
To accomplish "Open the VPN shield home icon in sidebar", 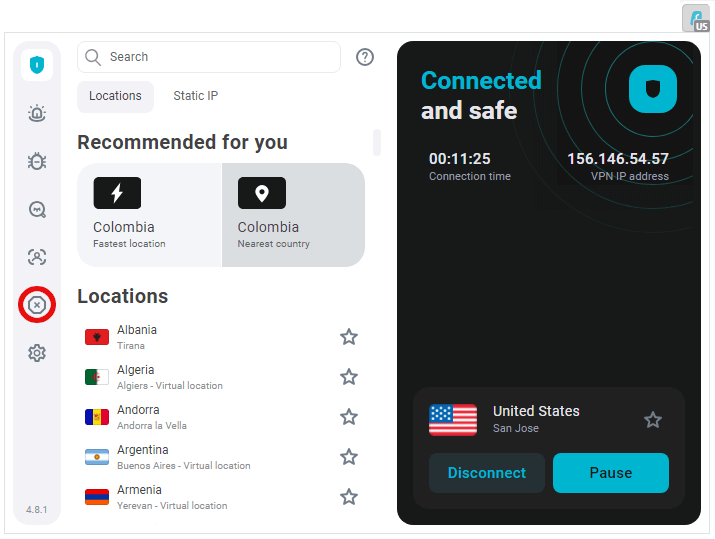I will click(x=37, y=65).
